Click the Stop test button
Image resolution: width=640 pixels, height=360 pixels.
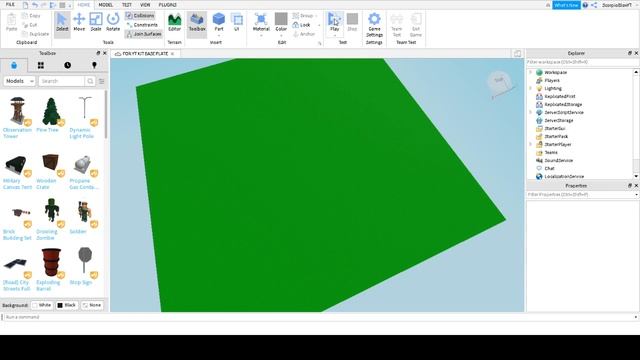click(x=352, y=22)
